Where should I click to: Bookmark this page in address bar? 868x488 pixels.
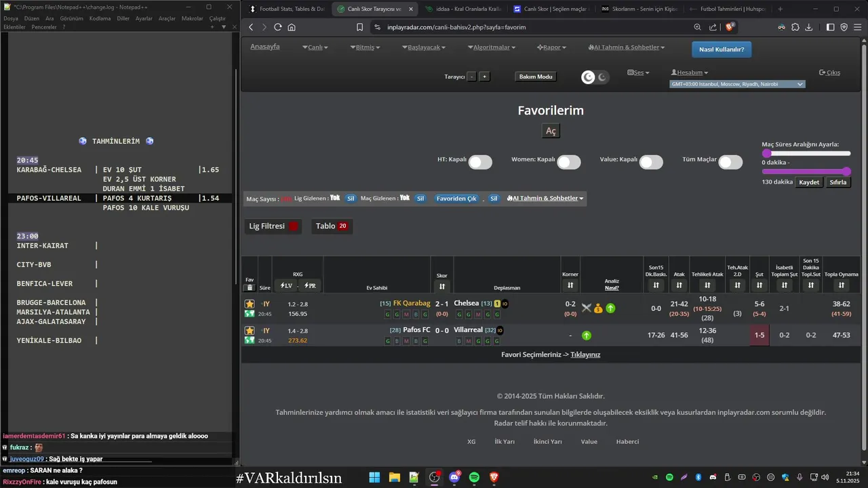coord(360,27)
